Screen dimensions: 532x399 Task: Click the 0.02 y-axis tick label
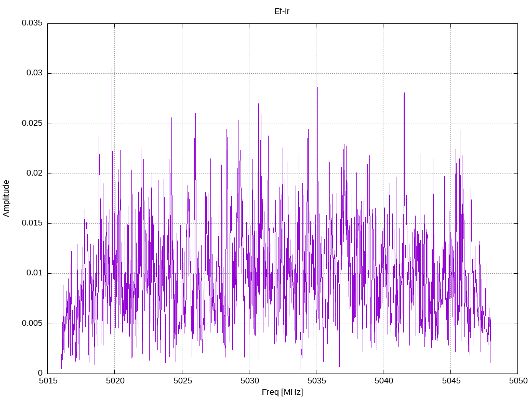tap(35, 173)
